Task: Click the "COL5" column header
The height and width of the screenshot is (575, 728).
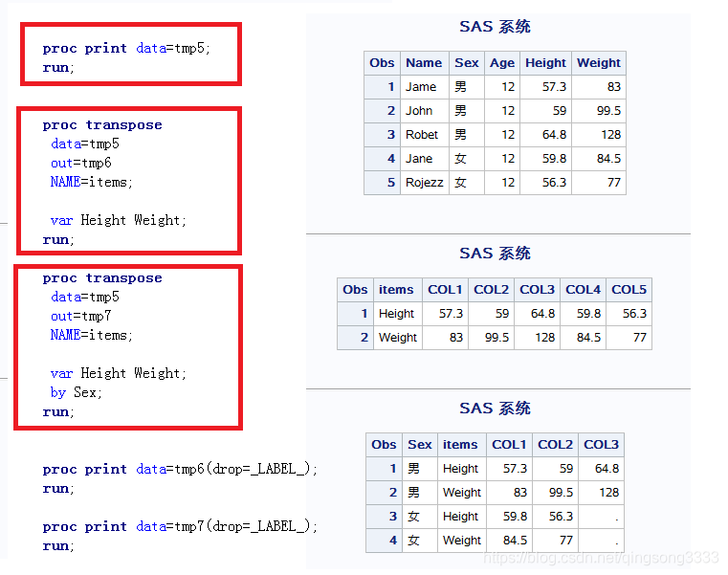Action: (629, 290)
